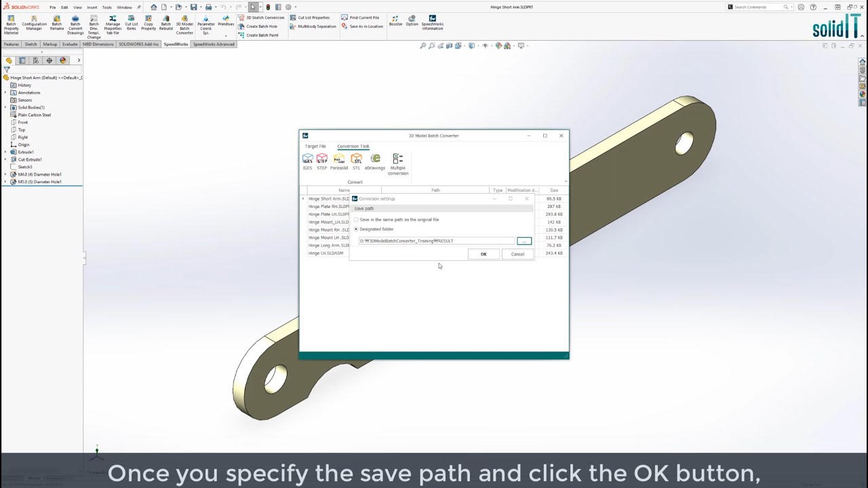Switch to the Target File tab
Screen dimensions: 868x488
click(x=315, y=146)
